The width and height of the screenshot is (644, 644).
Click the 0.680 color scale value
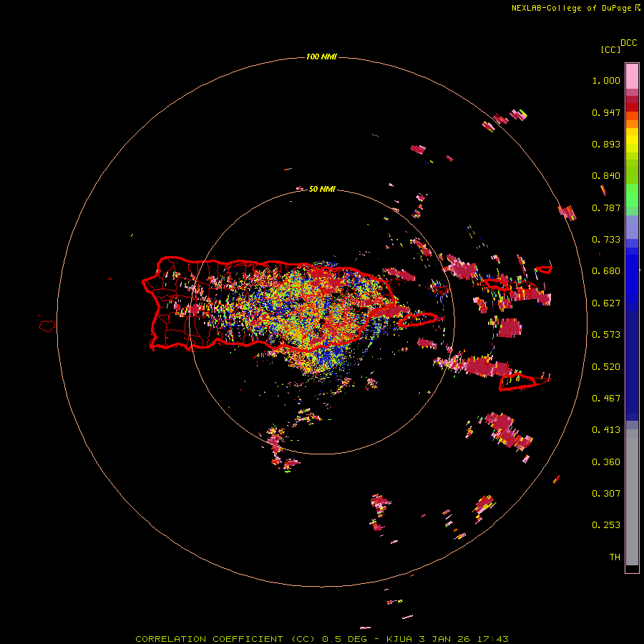(606, 271)
